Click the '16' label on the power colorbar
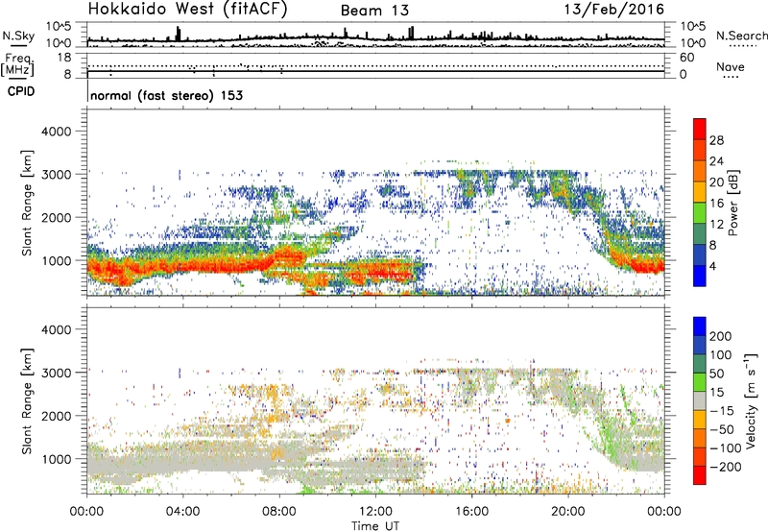Viewport: 768px width, 532px height. tap(716, 204)
